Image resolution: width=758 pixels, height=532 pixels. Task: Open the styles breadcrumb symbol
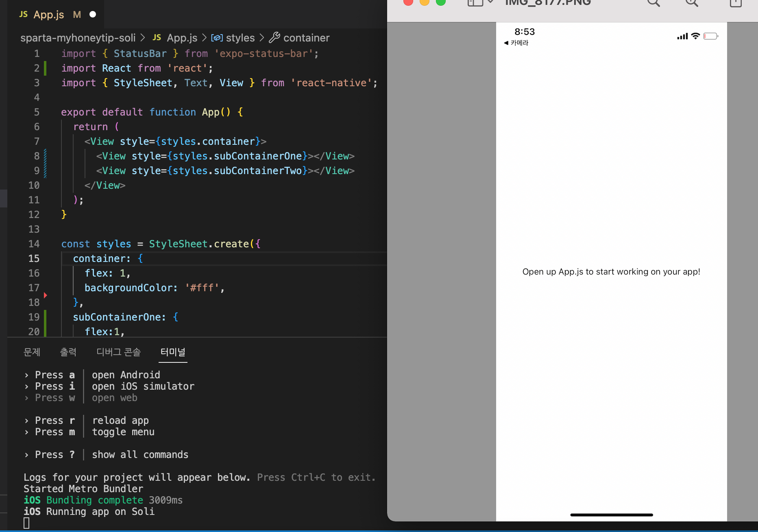click(x=240, y=38)
